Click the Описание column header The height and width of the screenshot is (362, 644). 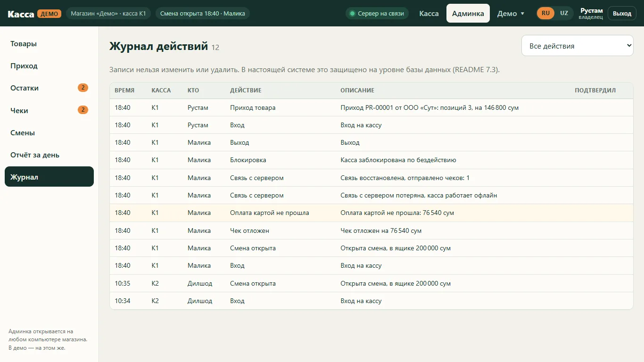pos(357,90)
